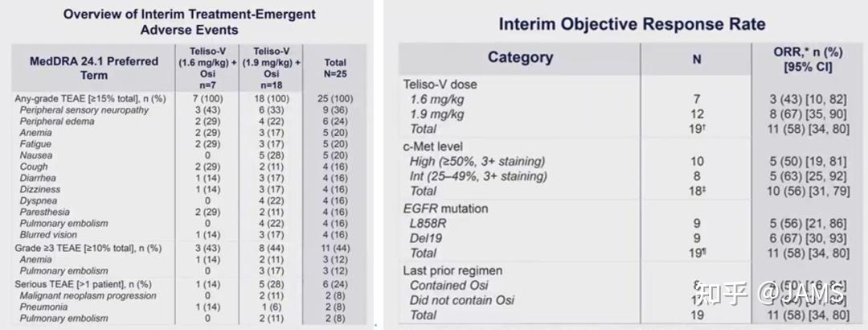Click the 'Overview of Interim Treatment-Emergent Adverse Events' title
The image size is (868, 330).
pos(190,22)
